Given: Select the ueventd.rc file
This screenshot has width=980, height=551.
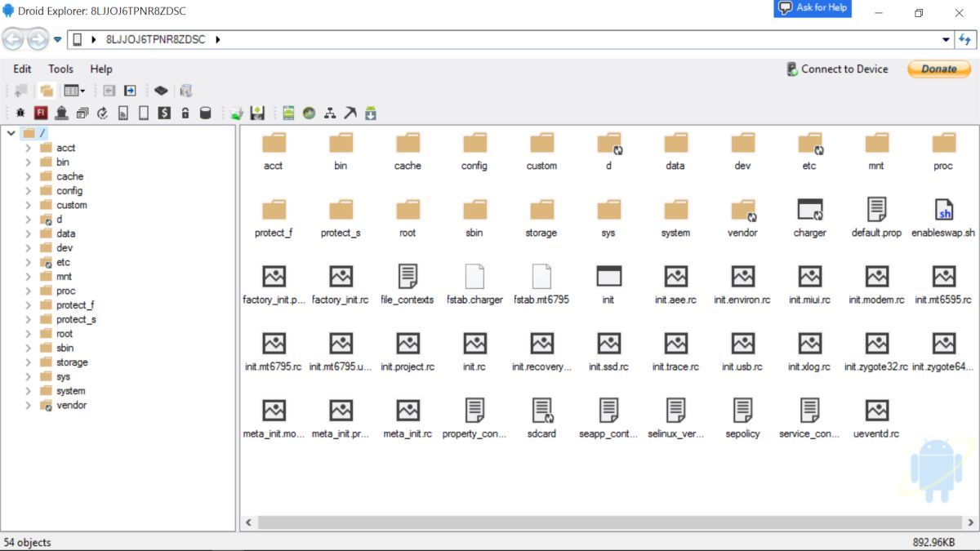Looking at the screenshot, I should tap(876, 417).
